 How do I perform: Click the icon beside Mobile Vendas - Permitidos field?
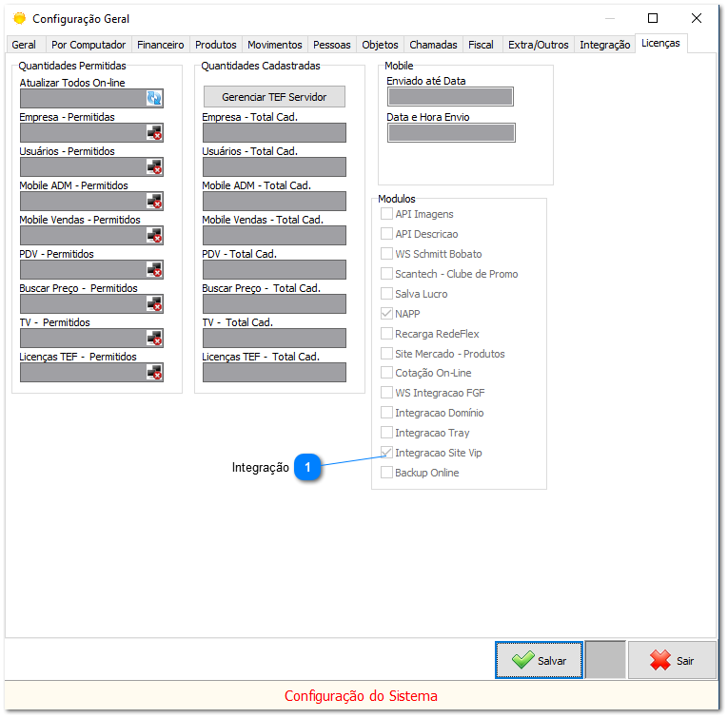[154, 236]
